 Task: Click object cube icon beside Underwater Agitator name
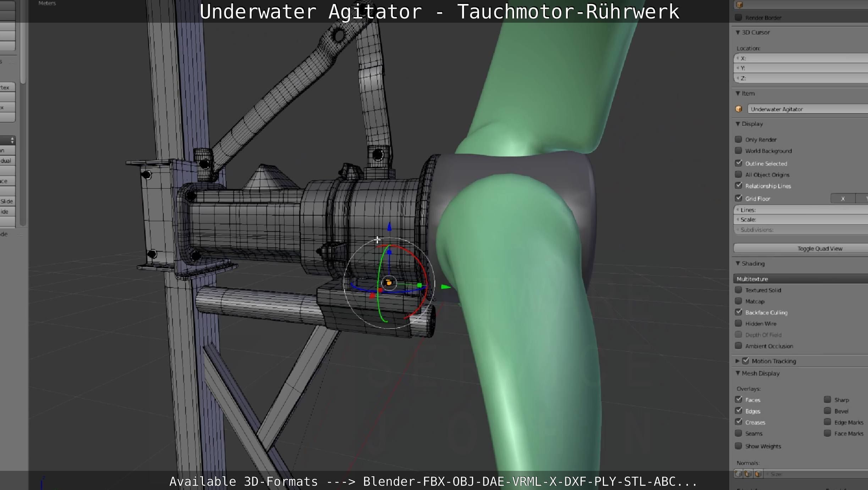point(739,109)
